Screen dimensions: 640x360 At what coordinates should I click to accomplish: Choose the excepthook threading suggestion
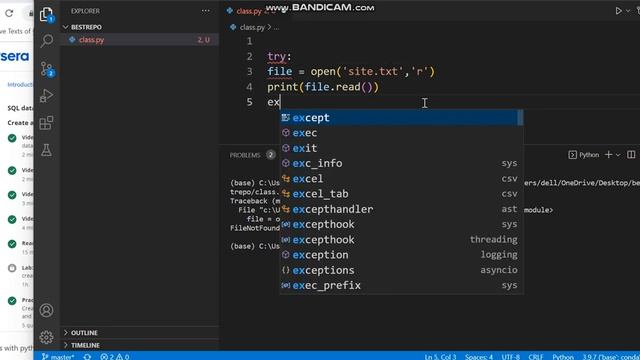point(401,240)
